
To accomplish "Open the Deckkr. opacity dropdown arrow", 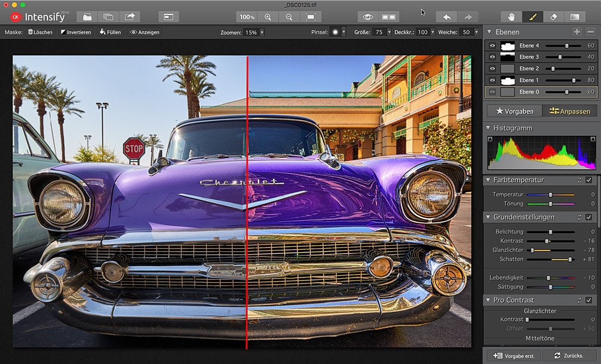I will click(432, 32).
